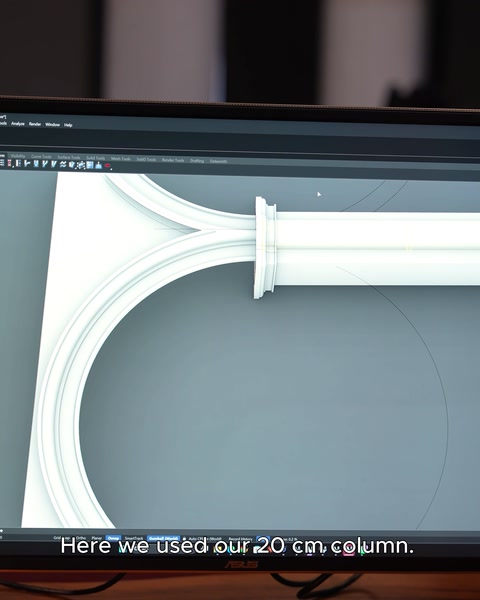The image size is (480, 600).
Task: Click the red-and-white bars toolbar icon
Action: point(10,163)
